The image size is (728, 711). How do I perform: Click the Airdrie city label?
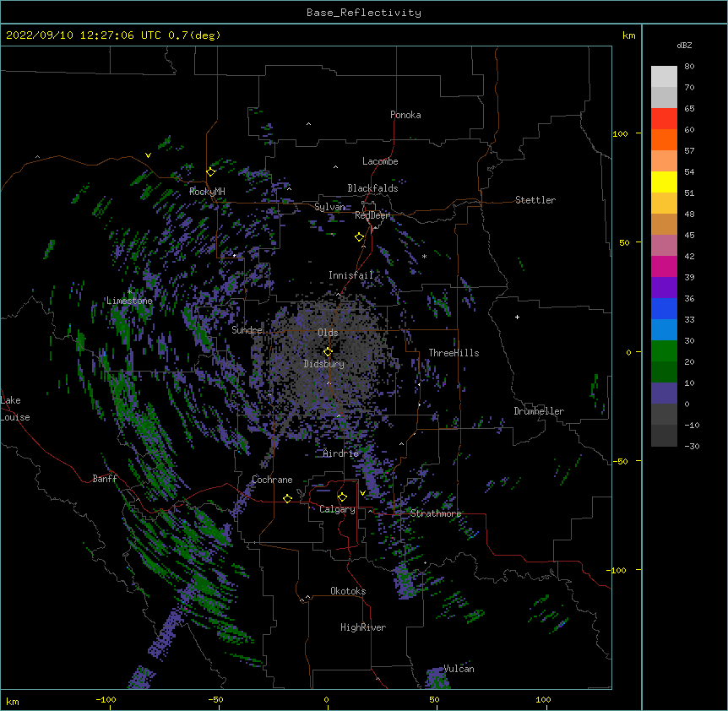341,453
